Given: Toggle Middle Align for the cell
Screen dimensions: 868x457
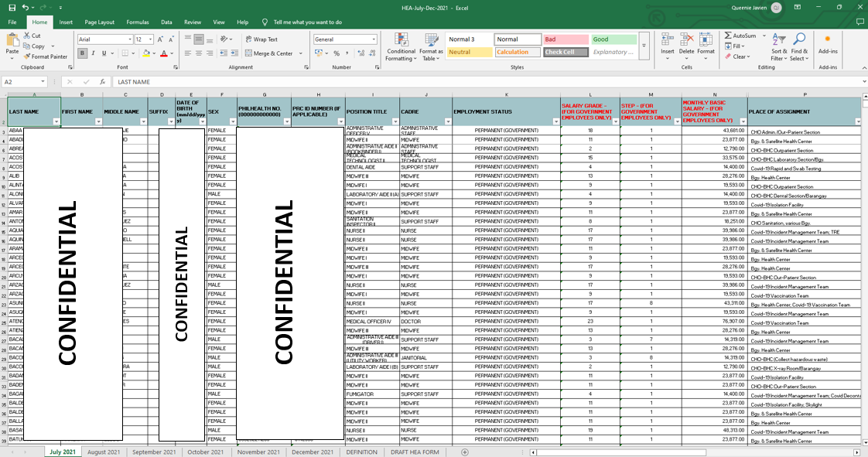Looking at the screenshot, I should point(199,39).
